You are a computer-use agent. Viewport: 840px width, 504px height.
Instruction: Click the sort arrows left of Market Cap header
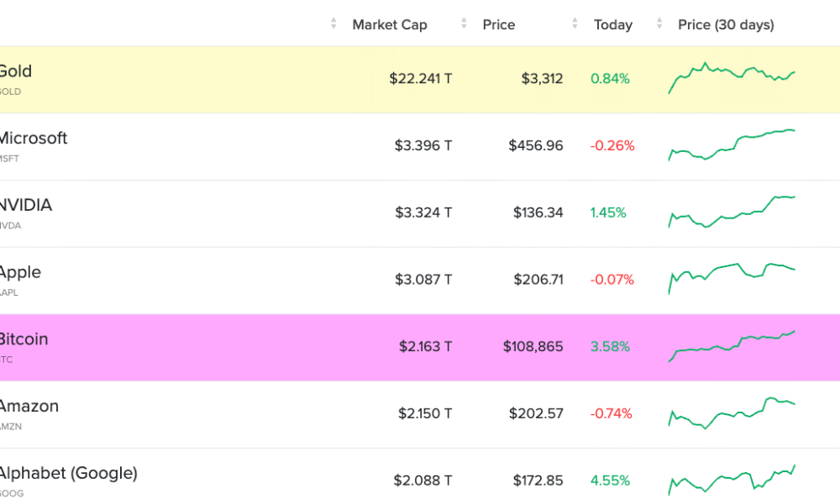(x=333, y=24)
